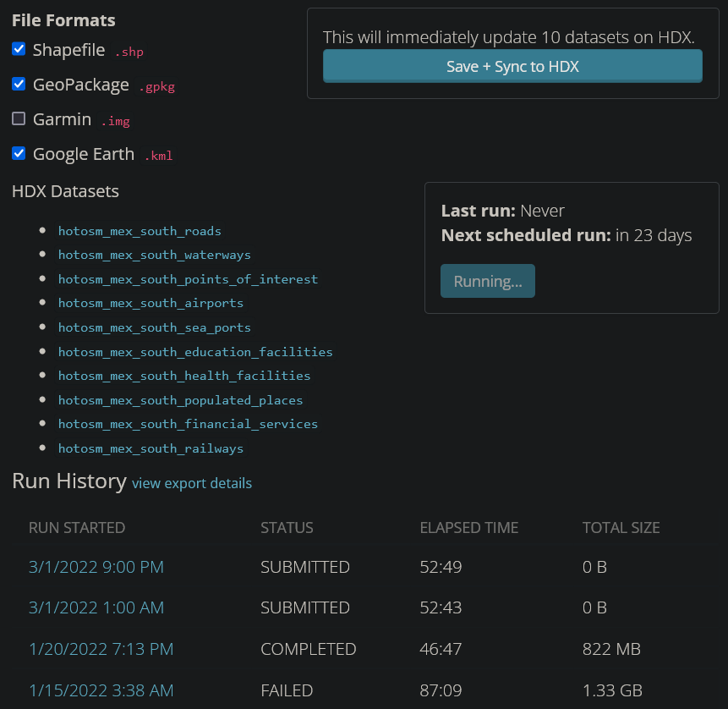This screenshot has width=728, height=709.
Task: Open the hotosm_mex_south_waterways dataset link
Action: click(x=154, y=255)
